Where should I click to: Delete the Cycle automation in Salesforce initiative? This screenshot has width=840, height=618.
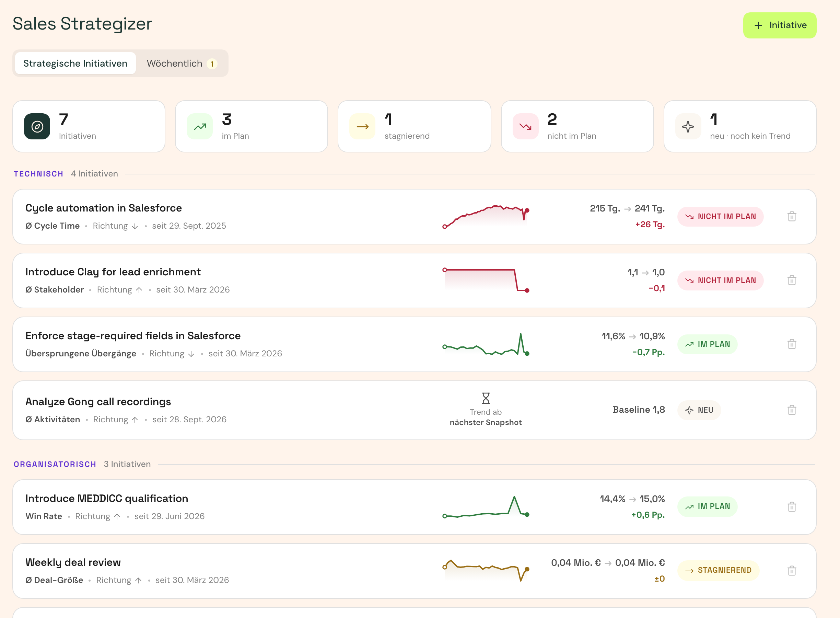(x=791, y=216)
